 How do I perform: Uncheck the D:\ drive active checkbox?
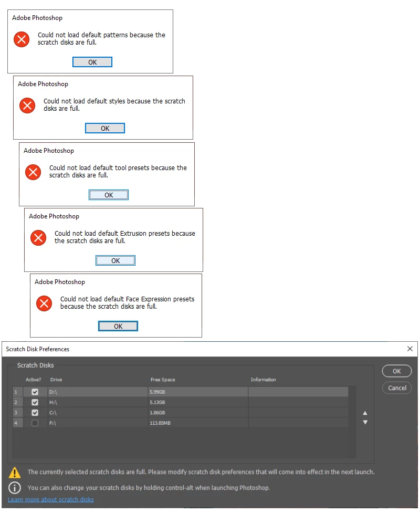pos(35,392)
